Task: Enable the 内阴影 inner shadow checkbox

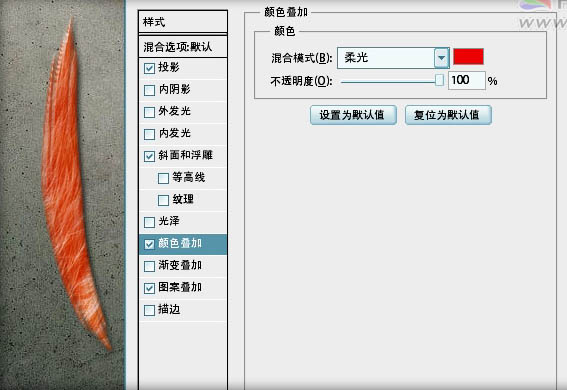Action: click(x=149, y=90)
